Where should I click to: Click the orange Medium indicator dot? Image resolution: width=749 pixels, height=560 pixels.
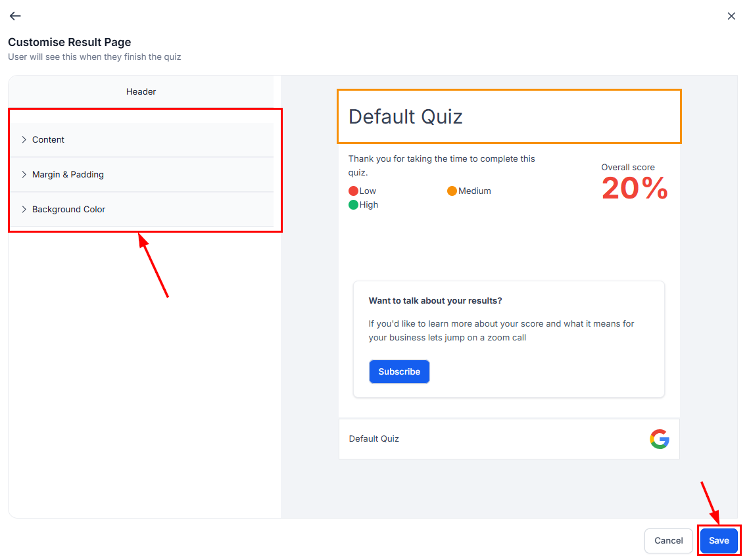tap(452, 191)
